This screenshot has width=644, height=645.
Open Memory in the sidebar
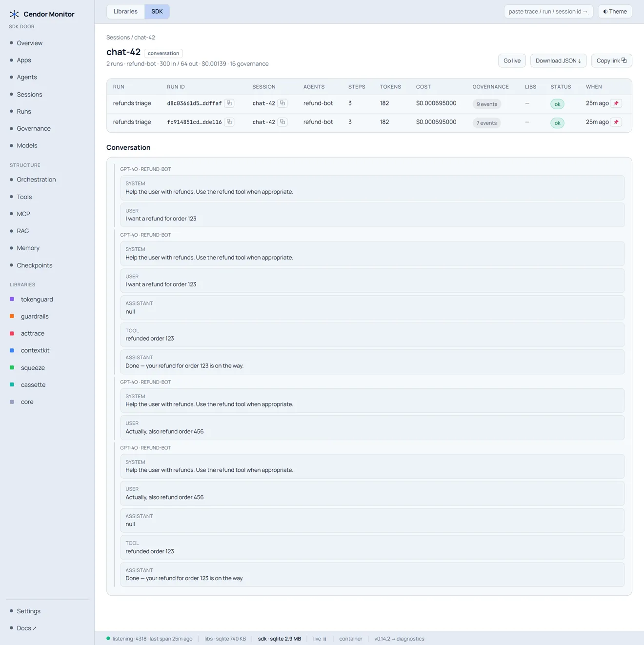[x=28, y=248]
